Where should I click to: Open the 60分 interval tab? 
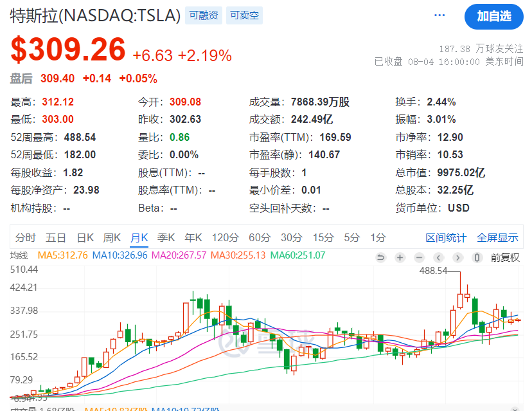pyautogui.click(x=260, y=237)
